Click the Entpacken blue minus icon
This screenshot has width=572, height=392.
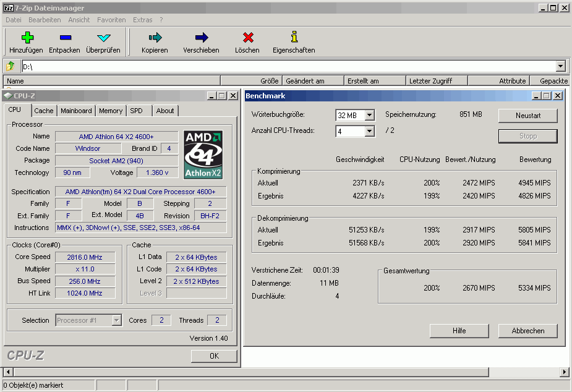coord(66,37)
